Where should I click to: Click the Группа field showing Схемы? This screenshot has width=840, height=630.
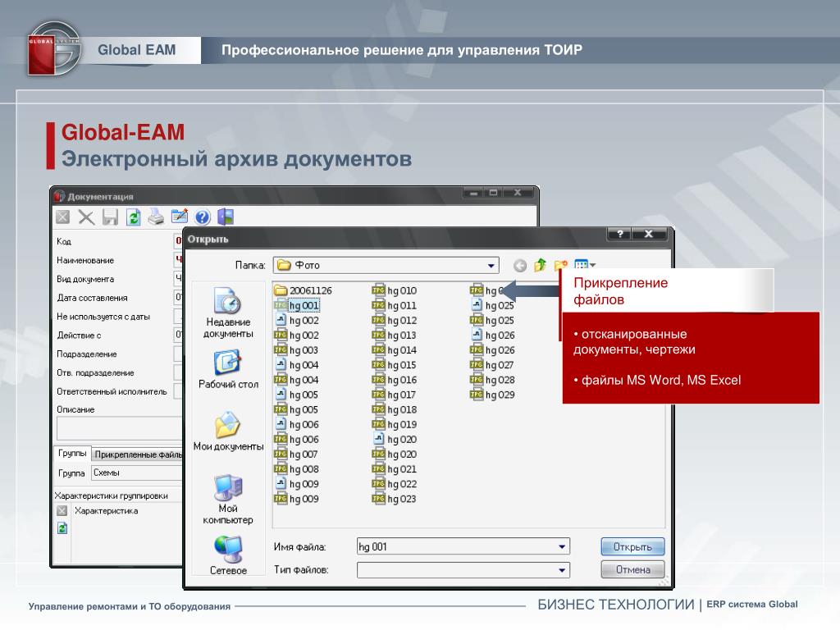[137, 473]
